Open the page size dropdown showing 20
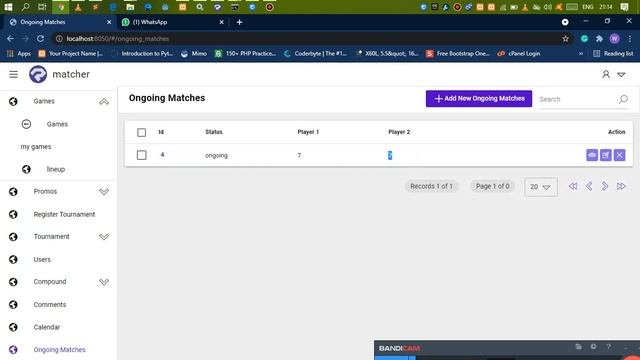 pos(541,187)
